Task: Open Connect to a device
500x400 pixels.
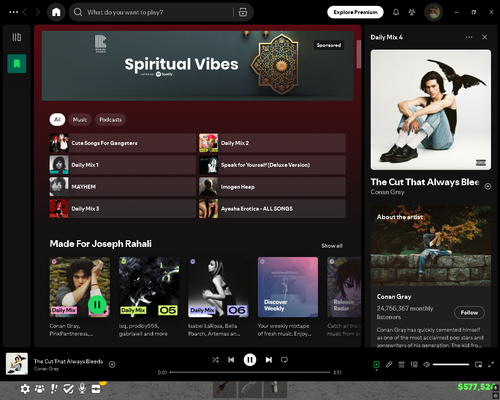Action: (414, 365)
